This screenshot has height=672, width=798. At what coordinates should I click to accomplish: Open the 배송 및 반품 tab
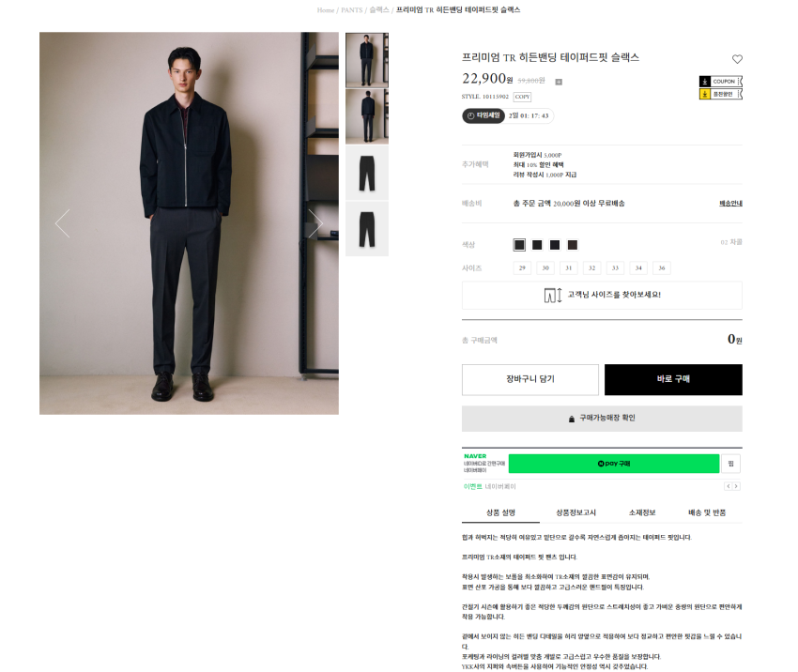(x=707, y=512)
